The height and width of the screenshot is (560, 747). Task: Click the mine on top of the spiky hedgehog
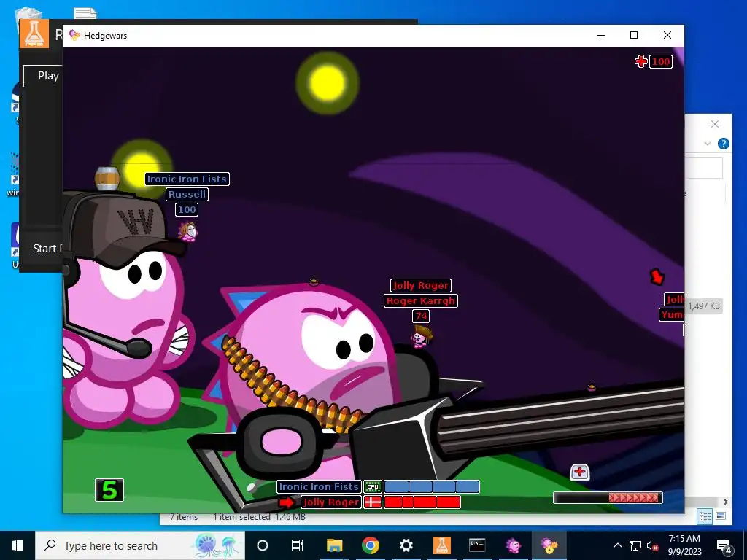point(314,281)
